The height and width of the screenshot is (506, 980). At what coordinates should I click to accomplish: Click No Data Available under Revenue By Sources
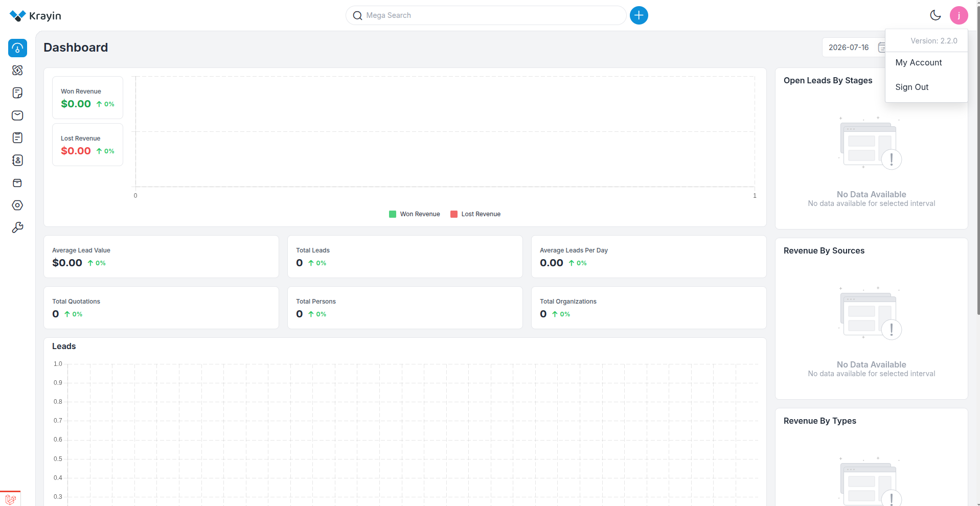872,364
